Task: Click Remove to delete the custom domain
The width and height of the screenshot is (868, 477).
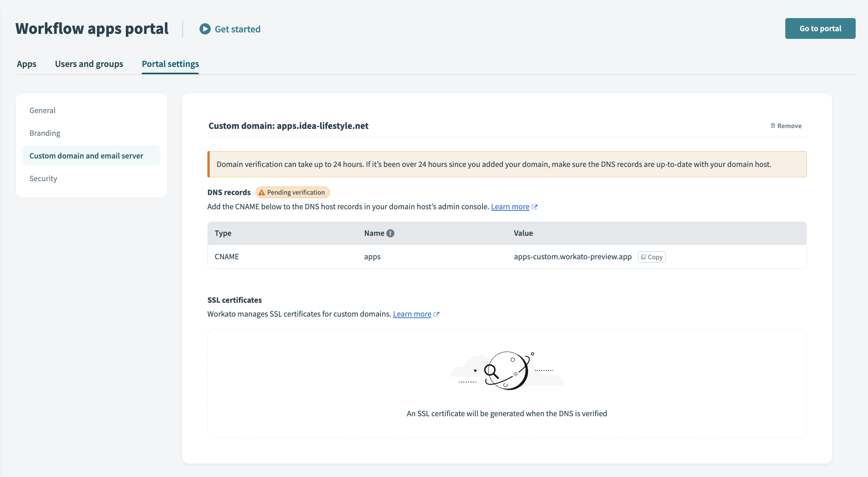Action: (790, 125)
